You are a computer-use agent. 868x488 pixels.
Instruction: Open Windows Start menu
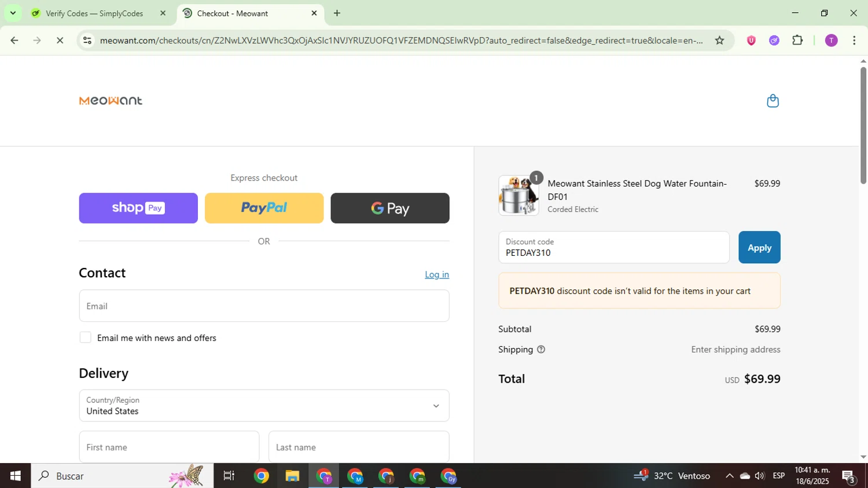(15, 476)
